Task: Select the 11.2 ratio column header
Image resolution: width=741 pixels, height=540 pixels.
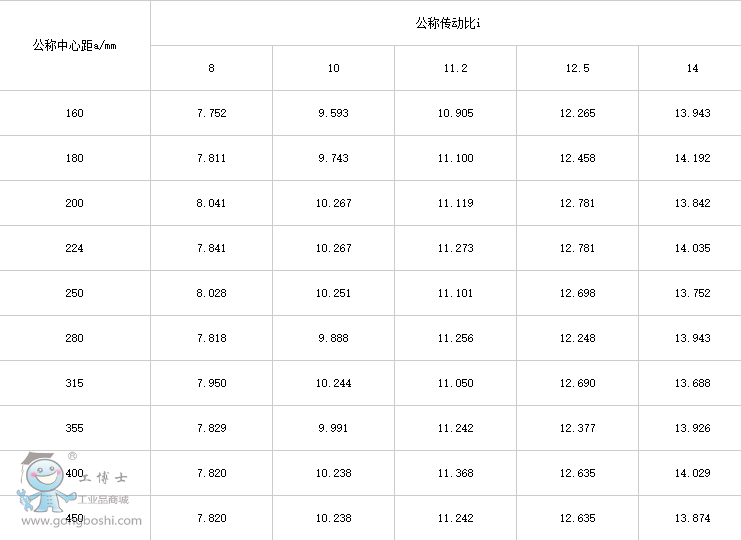Action: pos(455,68)
